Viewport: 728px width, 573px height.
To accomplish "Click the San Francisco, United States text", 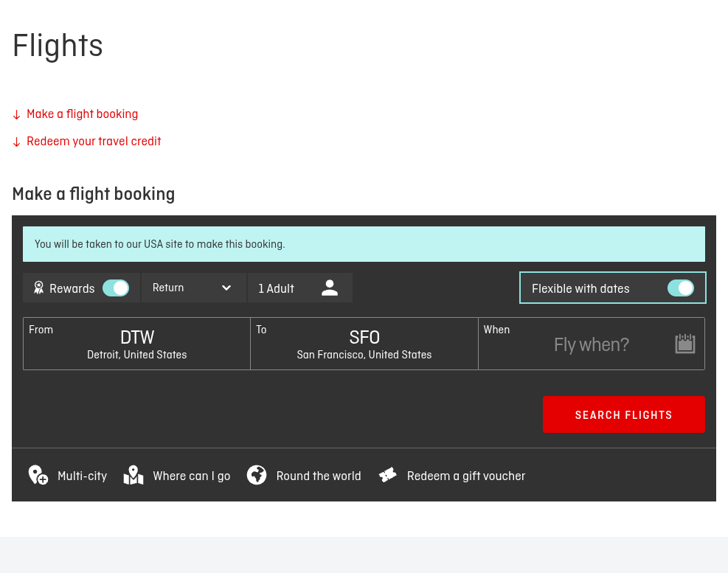I will [x=364, y=355].
